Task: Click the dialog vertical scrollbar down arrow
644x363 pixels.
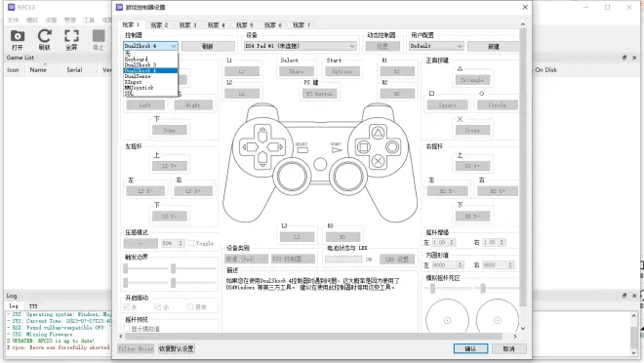Action: (523, 328)
